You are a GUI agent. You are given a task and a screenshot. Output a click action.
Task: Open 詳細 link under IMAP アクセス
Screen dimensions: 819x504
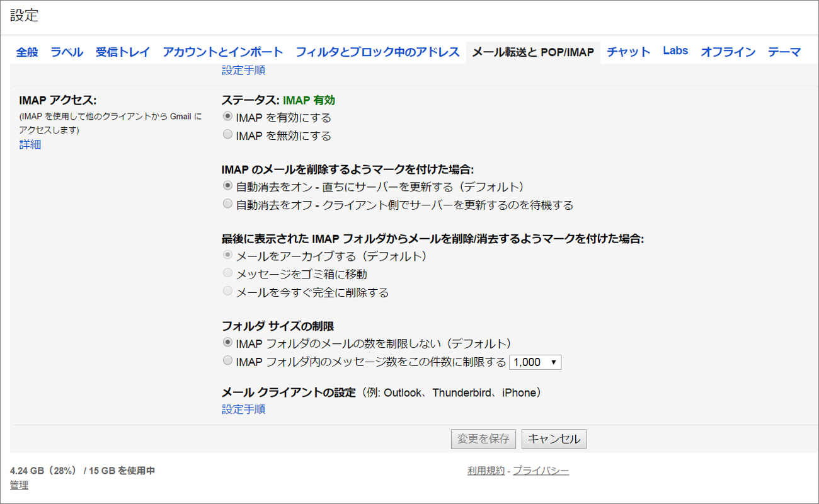pyautogui.click(x=30, y=144)
